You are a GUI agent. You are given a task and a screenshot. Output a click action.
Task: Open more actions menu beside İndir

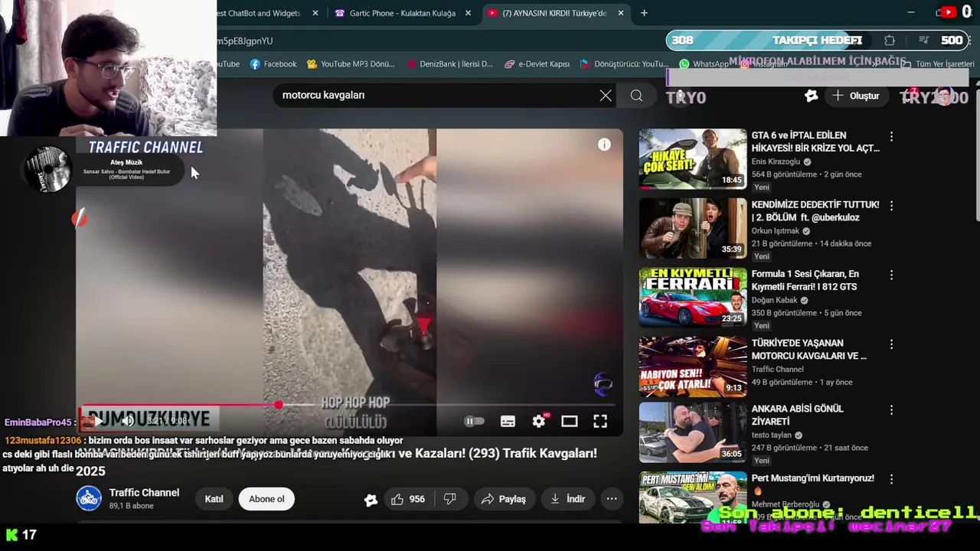pos(612,499)
